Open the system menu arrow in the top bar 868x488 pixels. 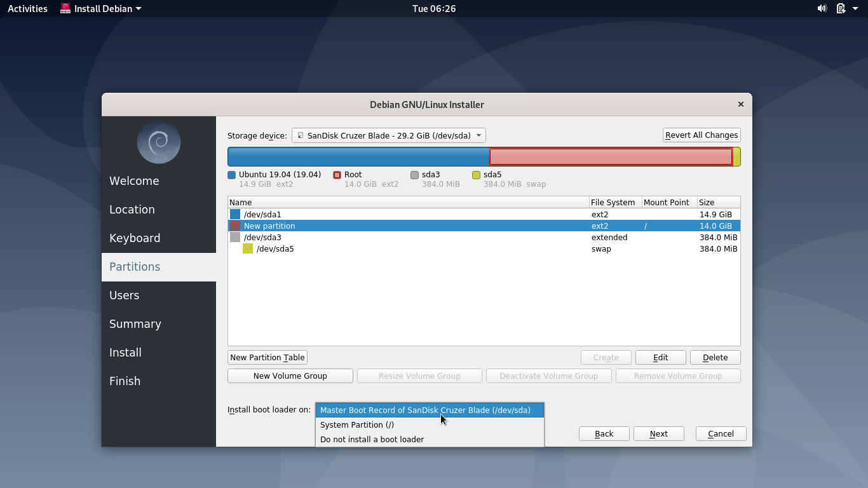(855, 9)
